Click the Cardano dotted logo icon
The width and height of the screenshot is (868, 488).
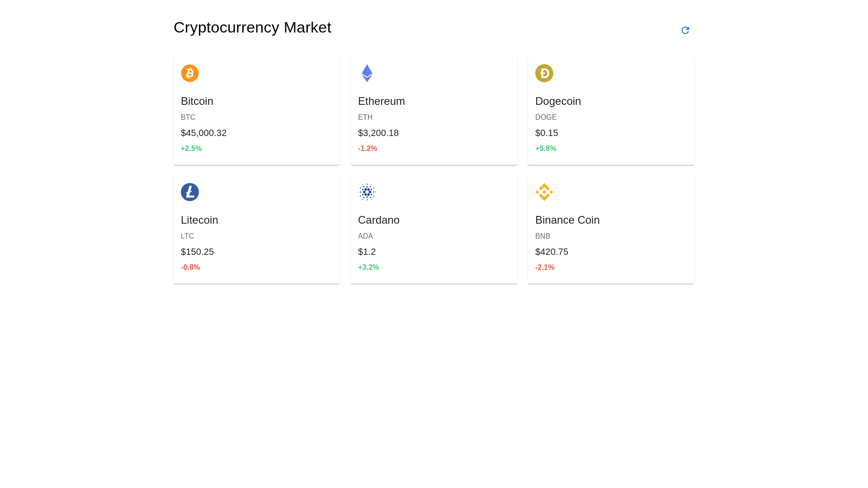[x=367, y=192]
